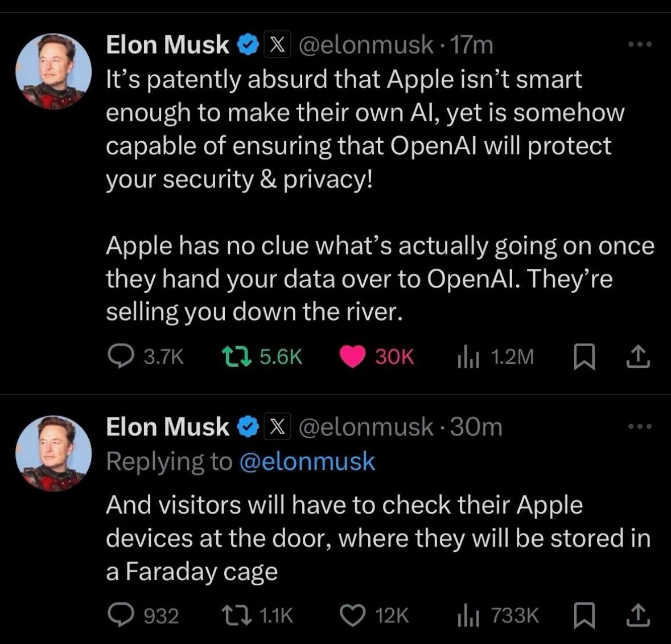Viewport: 671px width, 644px height.
Task: Bookmark the Faraday cage tweet
Action: (582, 615)
